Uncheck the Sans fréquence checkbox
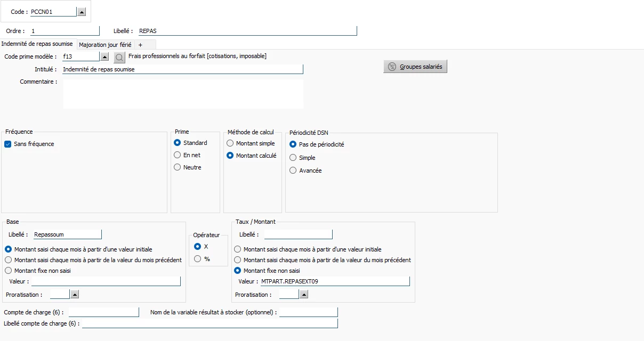The image size is (644, 341). click(x=8, y=144)
